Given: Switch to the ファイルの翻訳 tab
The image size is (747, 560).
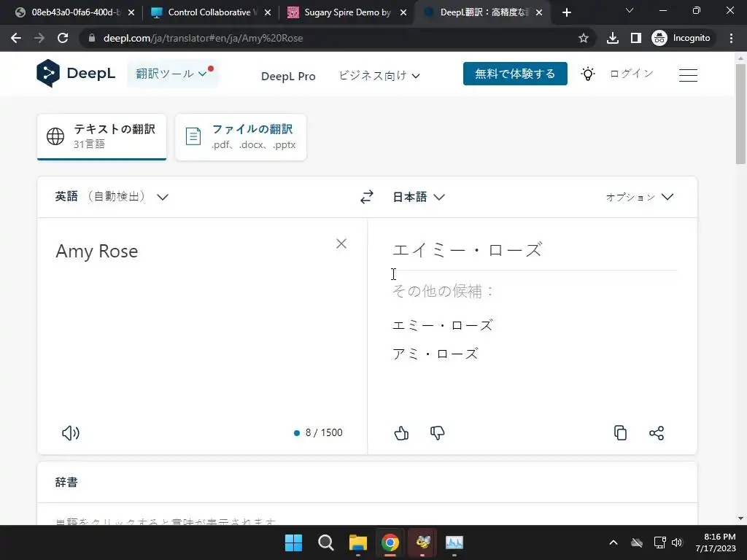Looking at the screenshot, I should tap(241, 136).
